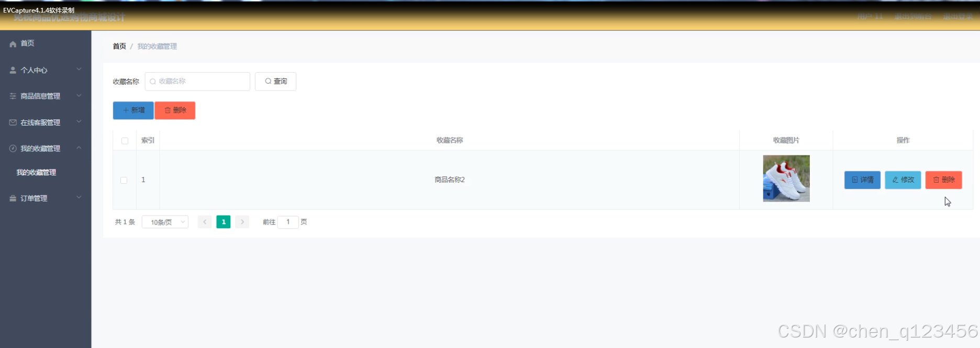Click 退出登录 in header

[x=957, y=16]
